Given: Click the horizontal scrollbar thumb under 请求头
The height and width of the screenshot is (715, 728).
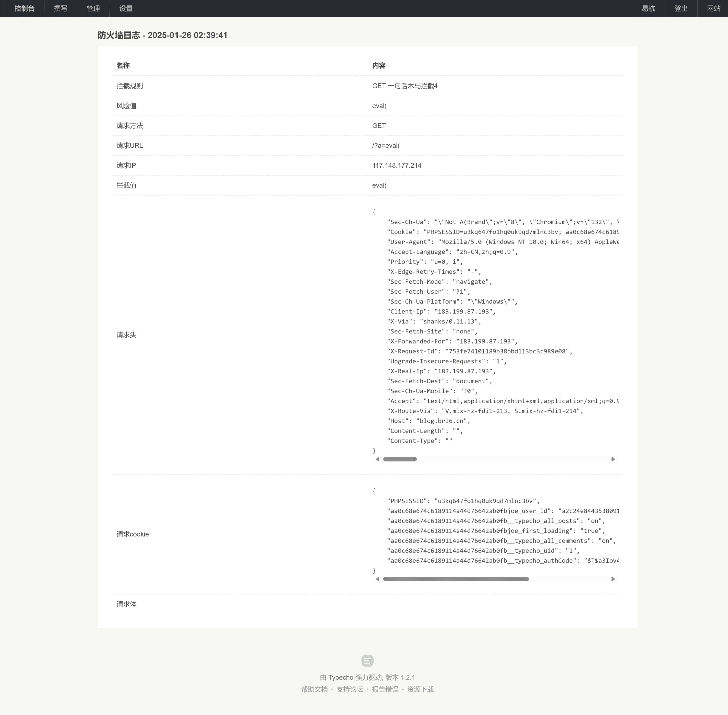Looking at the screenshot, I should (400, 459).
